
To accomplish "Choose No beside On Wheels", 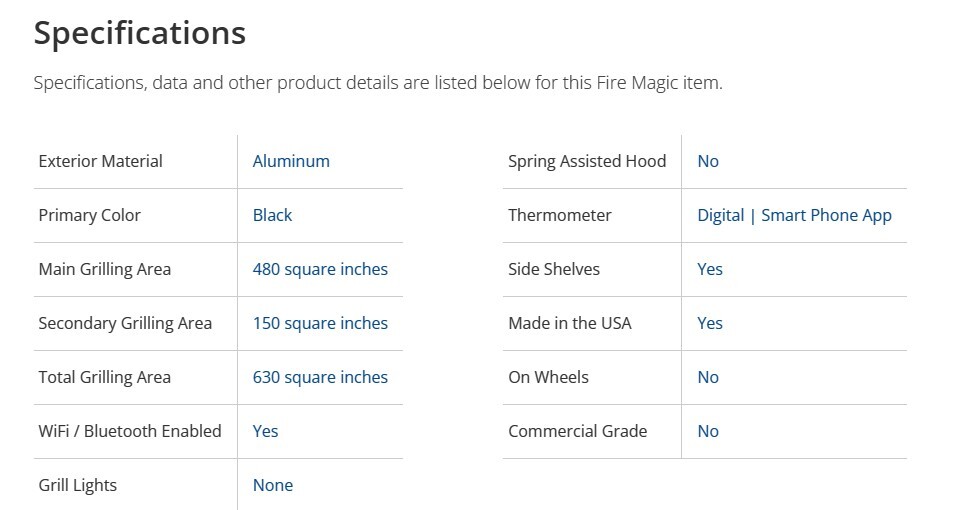I will click(x=708, y=377).
